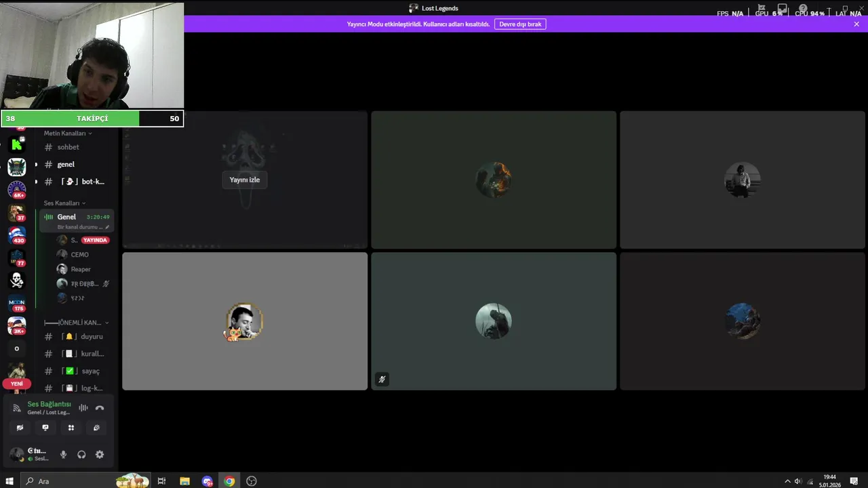Screen dimensions: 868x488
Task: Select the participant tile with fiery avatar
Action: [x=494, y=180]
